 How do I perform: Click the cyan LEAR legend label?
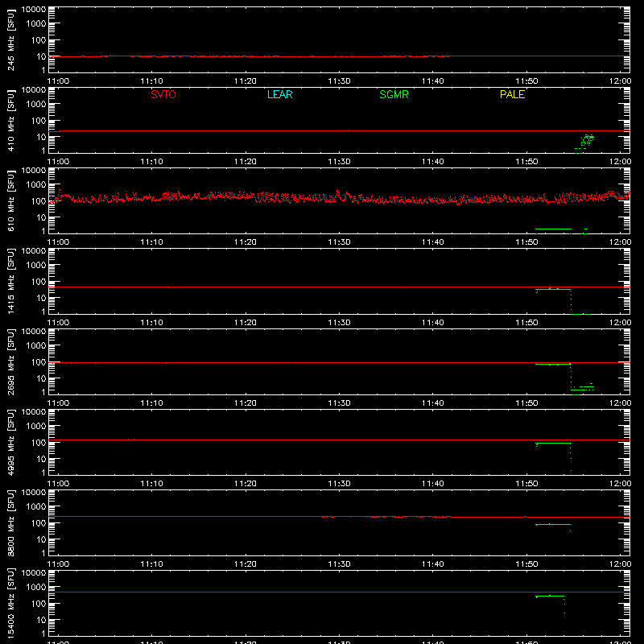click(279, 94)
